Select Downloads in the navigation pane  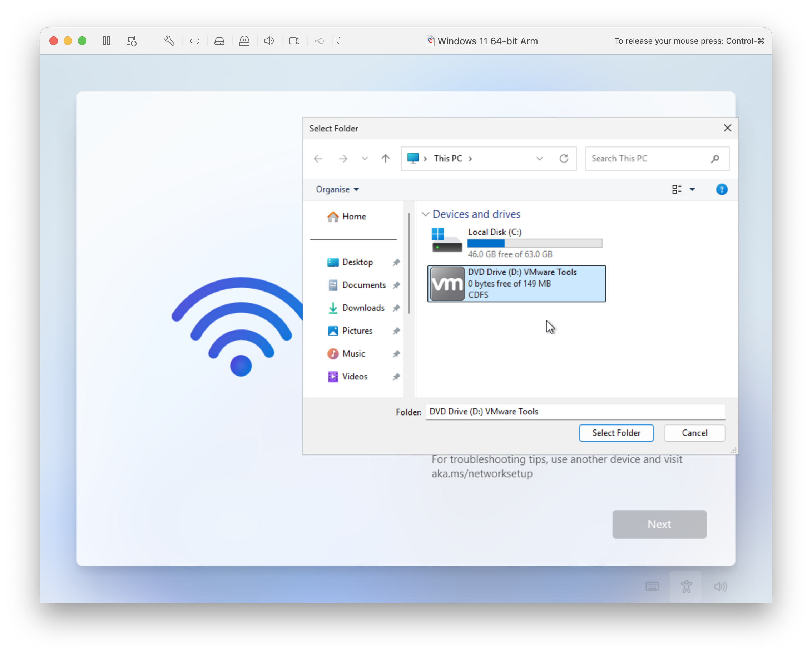(x=363, y=308)
